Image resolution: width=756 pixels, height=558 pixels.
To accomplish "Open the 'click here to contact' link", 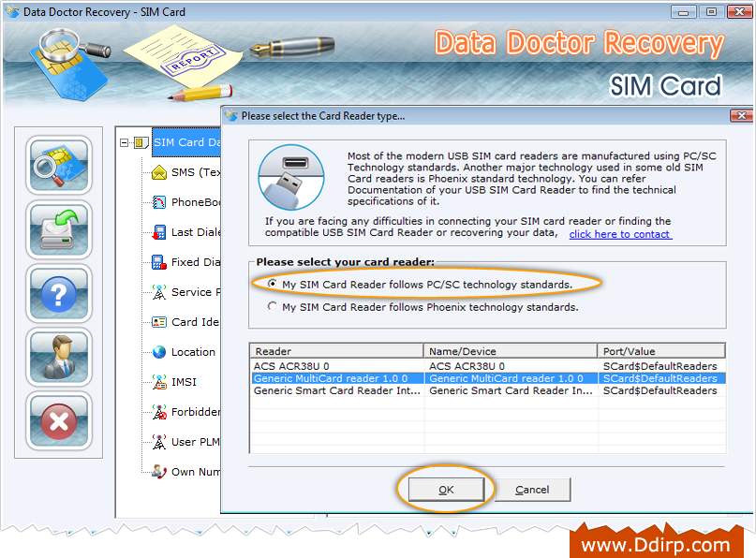I will click(x=619, y=234).
